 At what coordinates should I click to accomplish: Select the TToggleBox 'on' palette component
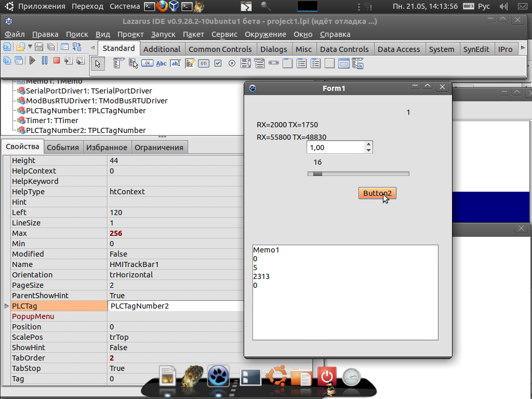pos(204,63)
